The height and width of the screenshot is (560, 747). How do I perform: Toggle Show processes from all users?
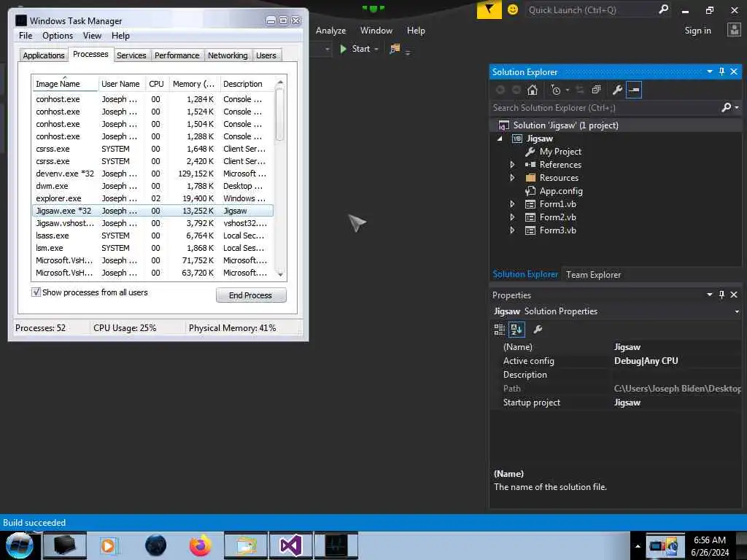(x=36, y=292)
